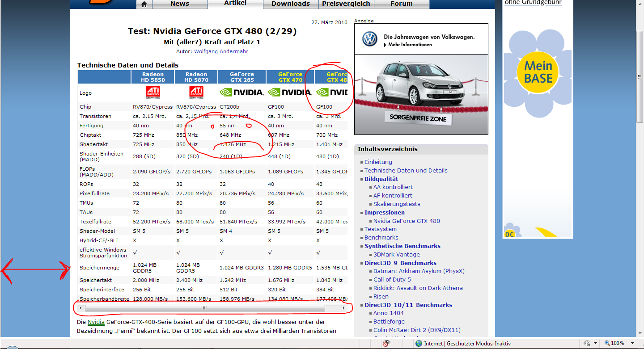Click the ATI logo under Radeon HD 5850

(153, 93)
